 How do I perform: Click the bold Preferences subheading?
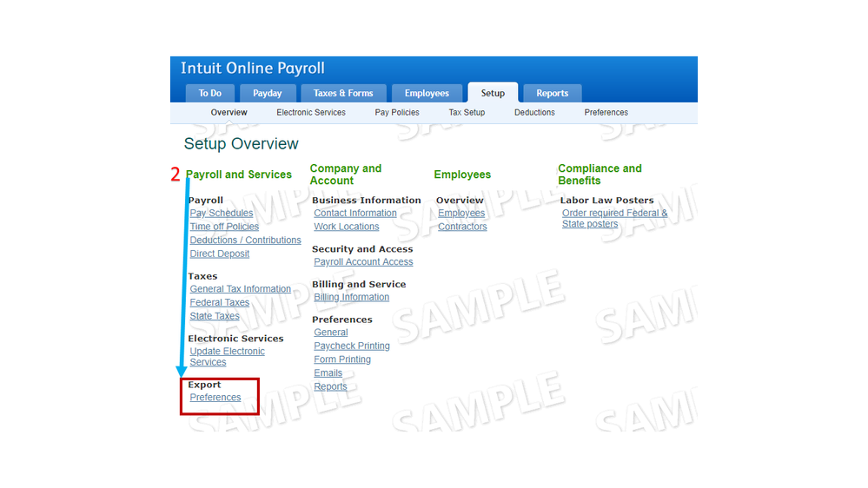click(x=342, y=320)
